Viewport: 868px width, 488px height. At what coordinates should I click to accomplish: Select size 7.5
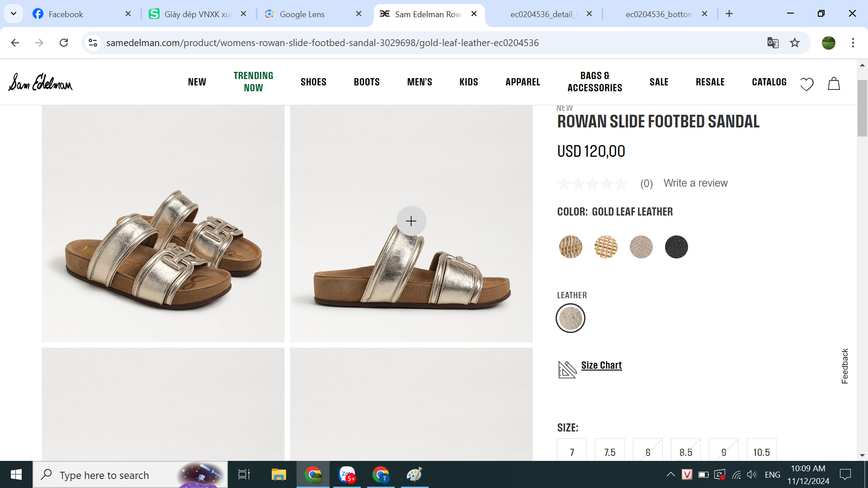(x=609, y=451)
